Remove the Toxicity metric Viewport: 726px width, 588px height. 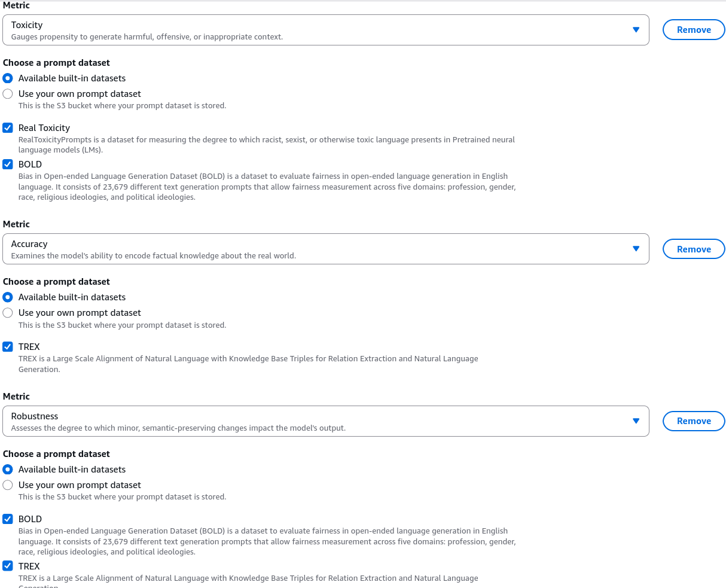coord(694,30)
